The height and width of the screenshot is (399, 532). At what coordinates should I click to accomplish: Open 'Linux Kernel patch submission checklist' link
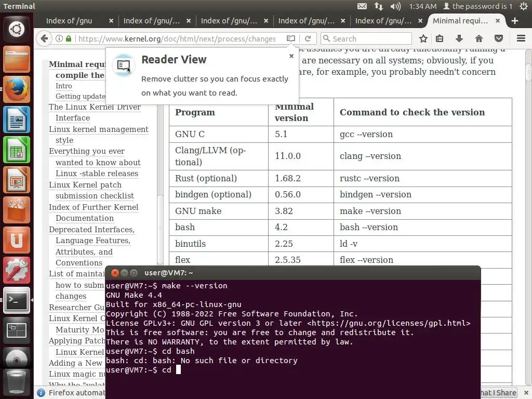tap(91, 190)
